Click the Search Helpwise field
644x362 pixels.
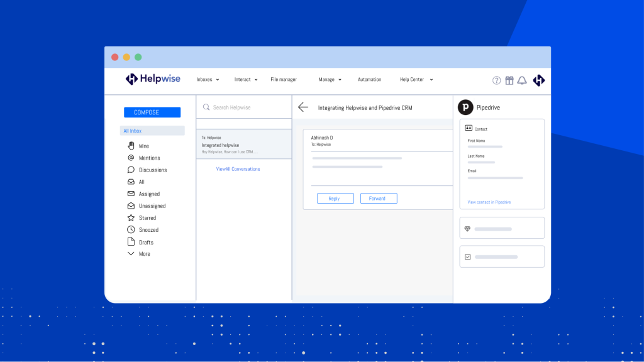click(x=239, y=107)
